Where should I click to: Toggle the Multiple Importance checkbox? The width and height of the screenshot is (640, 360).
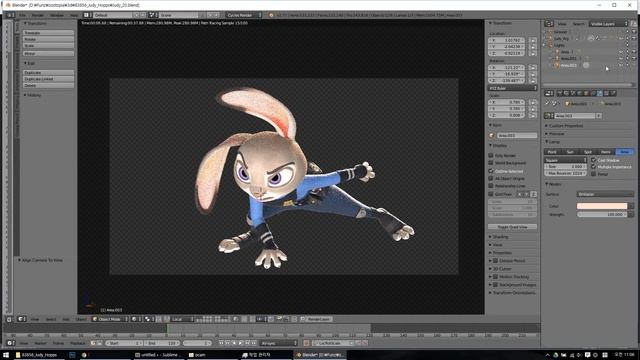[x=593, y=167]
